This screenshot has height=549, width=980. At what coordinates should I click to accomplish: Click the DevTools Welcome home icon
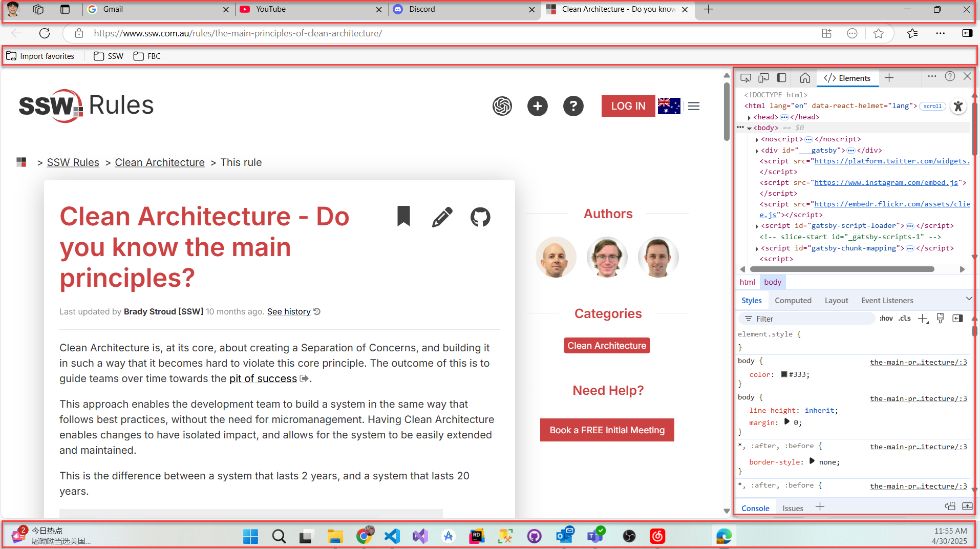[805, 78]
